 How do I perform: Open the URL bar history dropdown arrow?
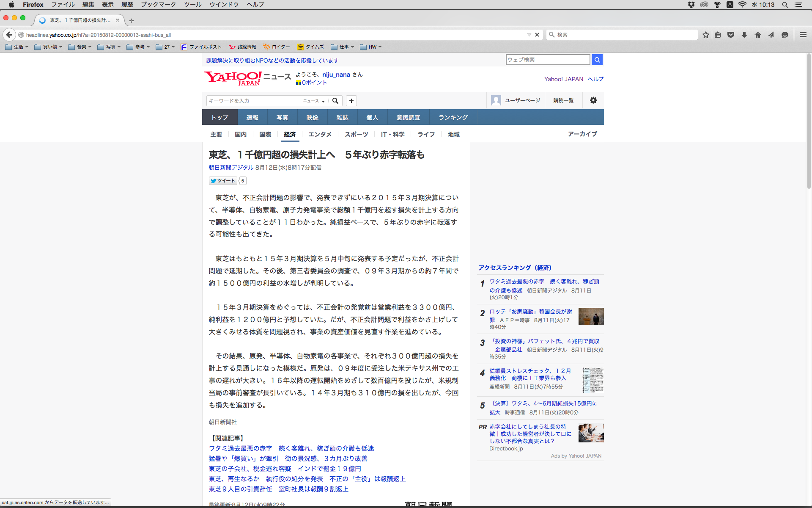(529, 35)
